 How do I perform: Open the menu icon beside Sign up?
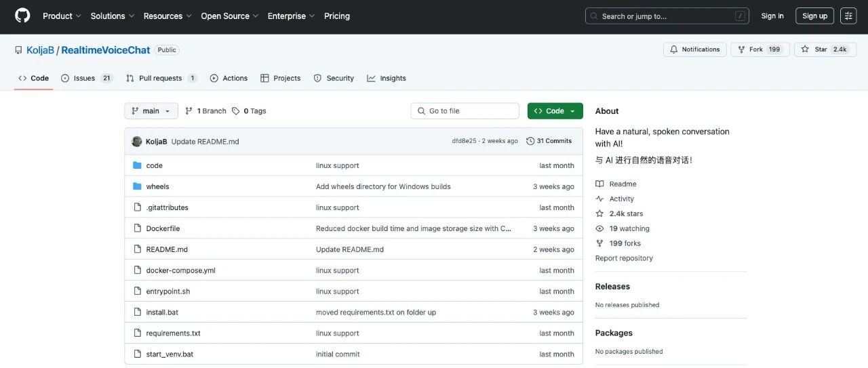pos(848,16)
